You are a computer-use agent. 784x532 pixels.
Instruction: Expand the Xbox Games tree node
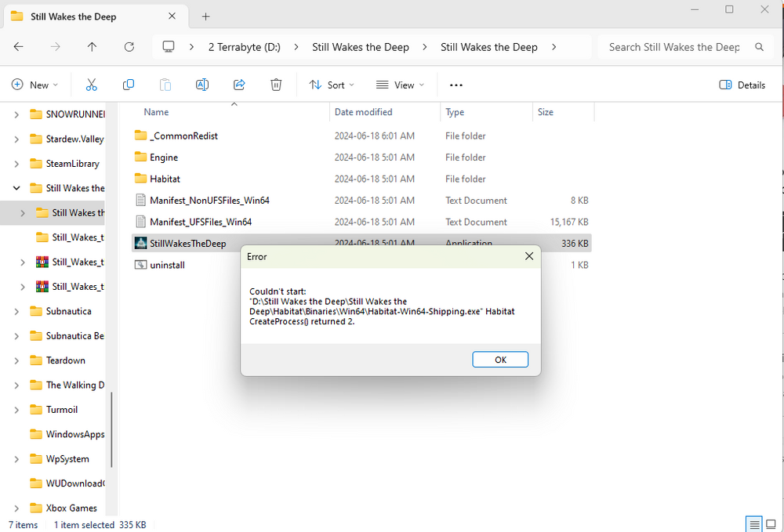coord(16,508)
